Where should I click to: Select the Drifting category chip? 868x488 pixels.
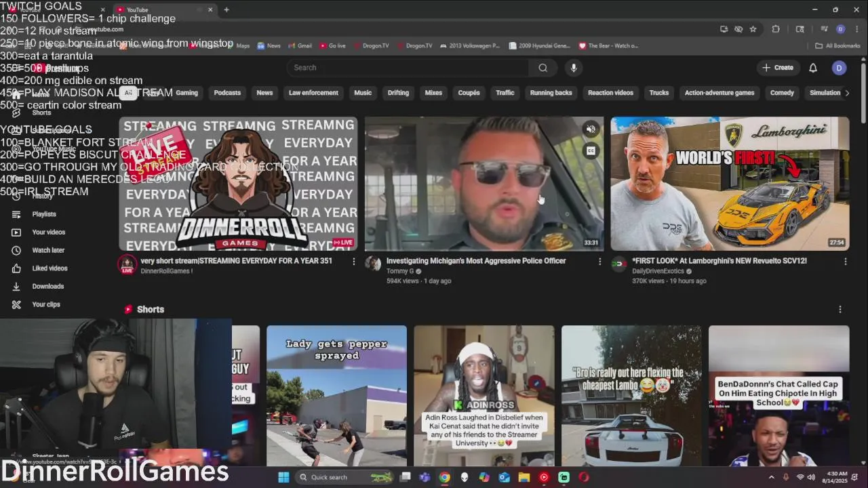click(398, 93)
